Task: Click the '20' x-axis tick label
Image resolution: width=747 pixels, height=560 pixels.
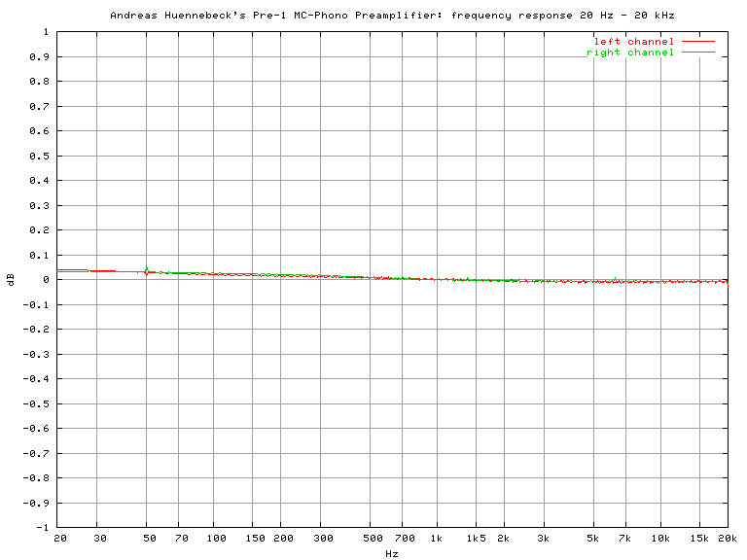Action: pyautogui.click(x=59, y=538)
